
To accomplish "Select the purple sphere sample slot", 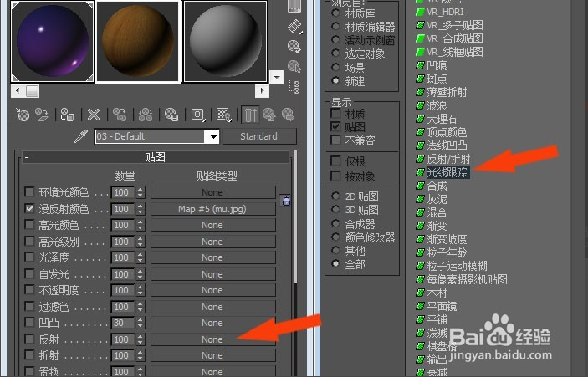I will 52,41.
